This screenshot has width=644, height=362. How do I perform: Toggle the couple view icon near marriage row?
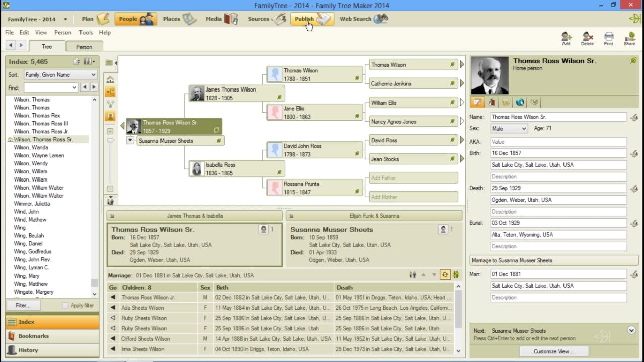point(412,275)
